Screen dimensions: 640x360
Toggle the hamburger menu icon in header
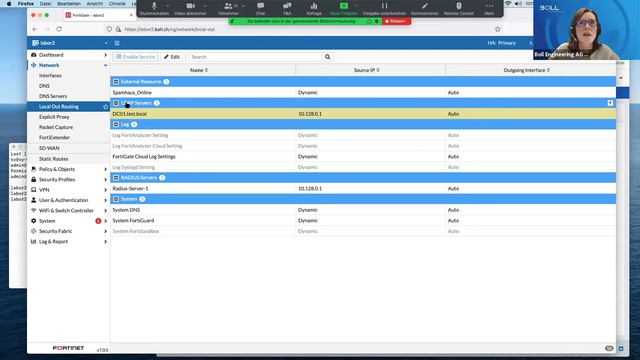pos(117,43)
